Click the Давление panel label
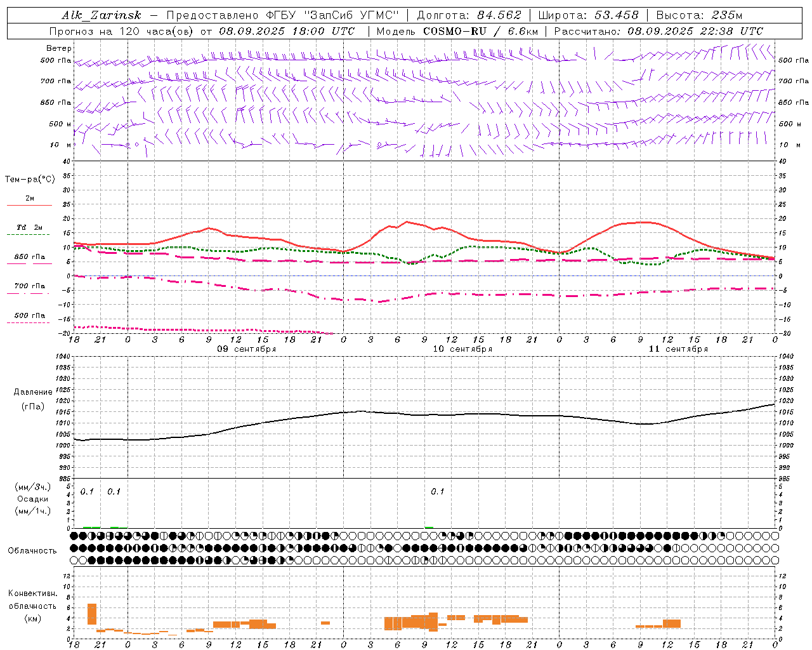This screenshot has height=650, width=812. pyautogui.click(x=33, y=392)
